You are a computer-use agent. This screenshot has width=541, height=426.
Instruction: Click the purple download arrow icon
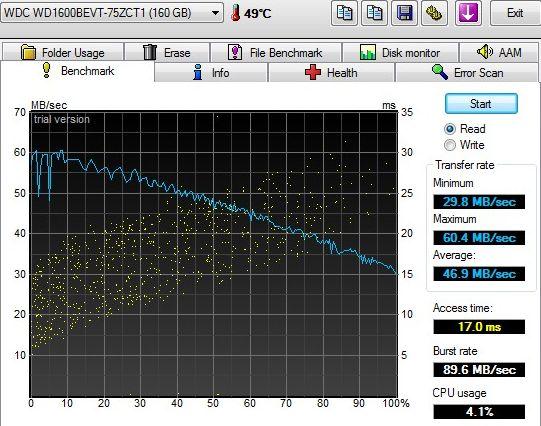[468, 13]
